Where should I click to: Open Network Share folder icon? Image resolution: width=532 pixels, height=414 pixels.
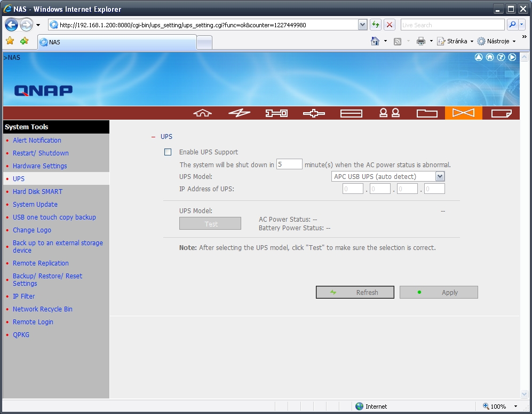(427, 113)
